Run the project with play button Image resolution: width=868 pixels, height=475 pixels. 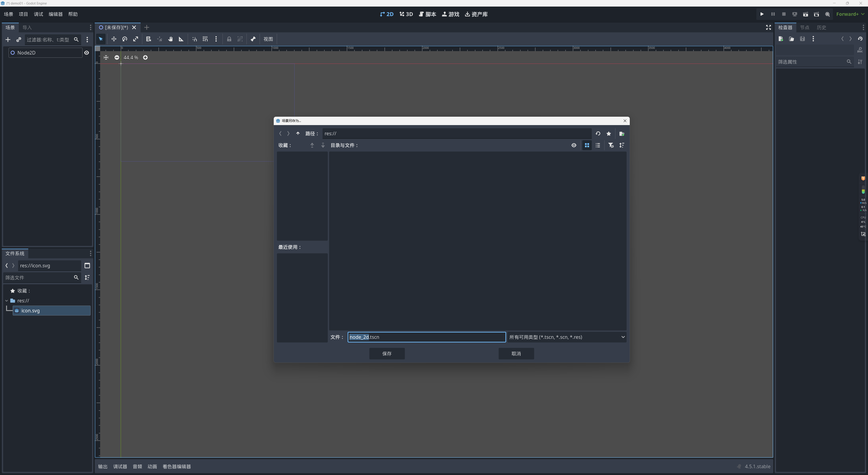pos(762,14)
